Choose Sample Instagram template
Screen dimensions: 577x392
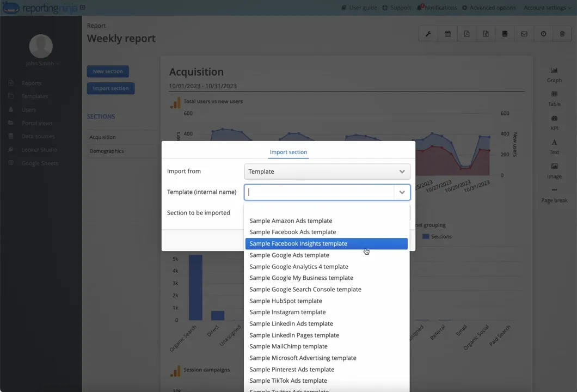pyautogui.click(x=327, y=312)
